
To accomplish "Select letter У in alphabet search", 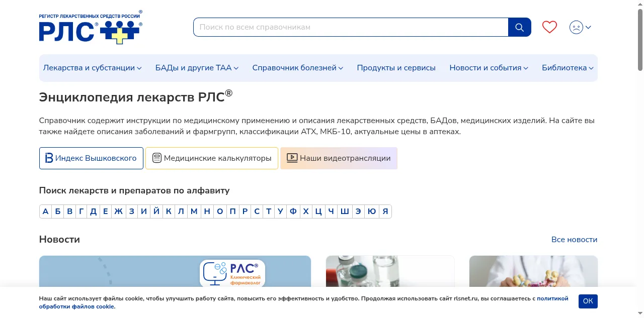I will pos(280,211).
